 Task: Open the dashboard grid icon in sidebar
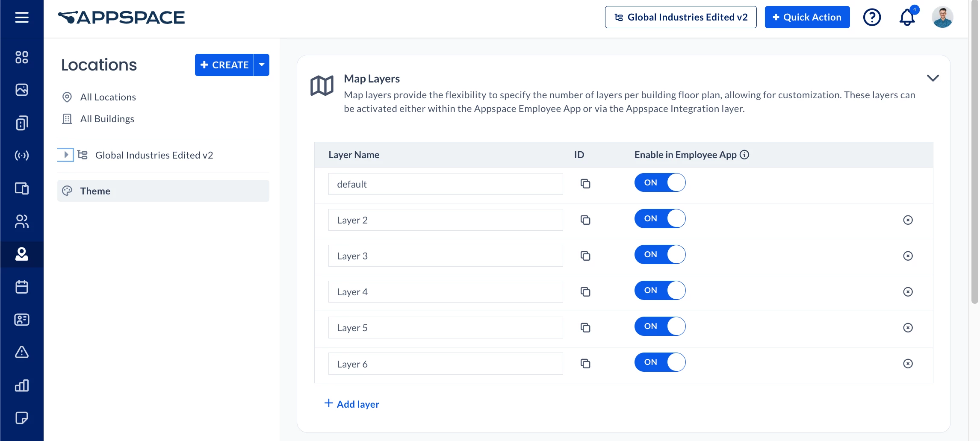22,57
